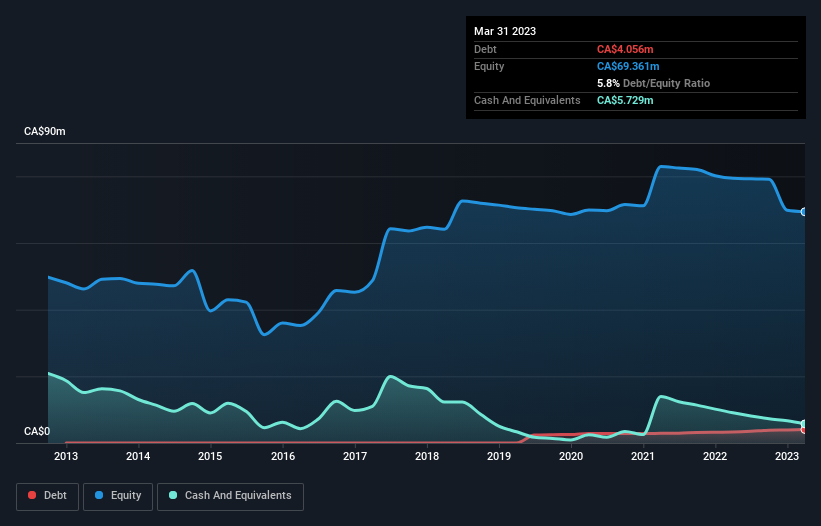This screenshot has height=526, width=821.
Task: Toggle the Debt series legend button
Action: click(47, 496)
